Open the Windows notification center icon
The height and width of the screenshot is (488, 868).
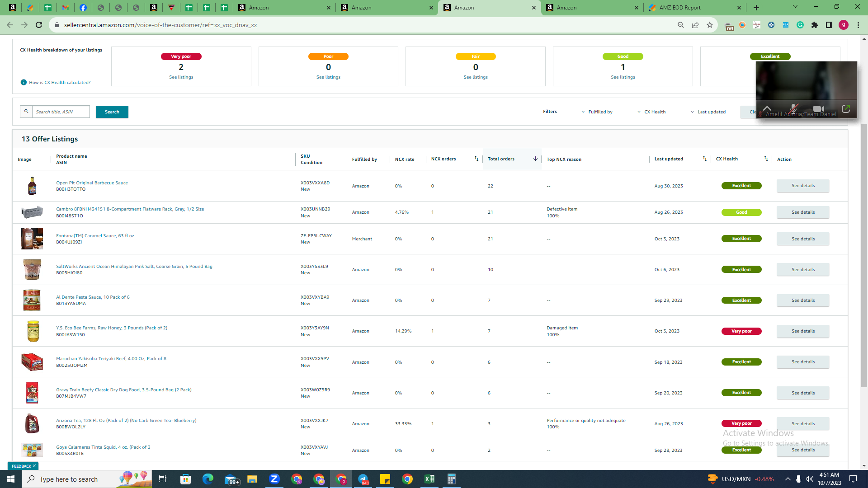point(853,479)
